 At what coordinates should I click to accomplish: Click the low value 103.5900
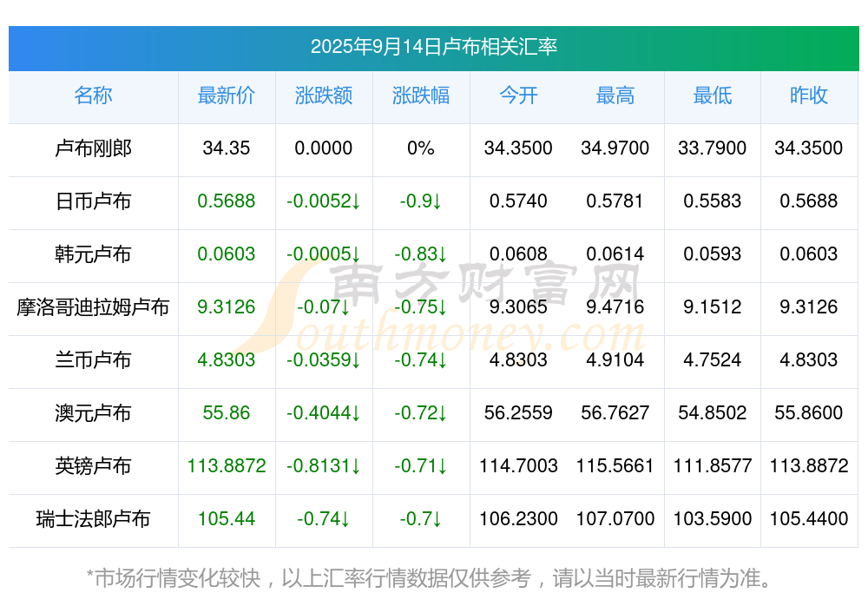point(713,519)
